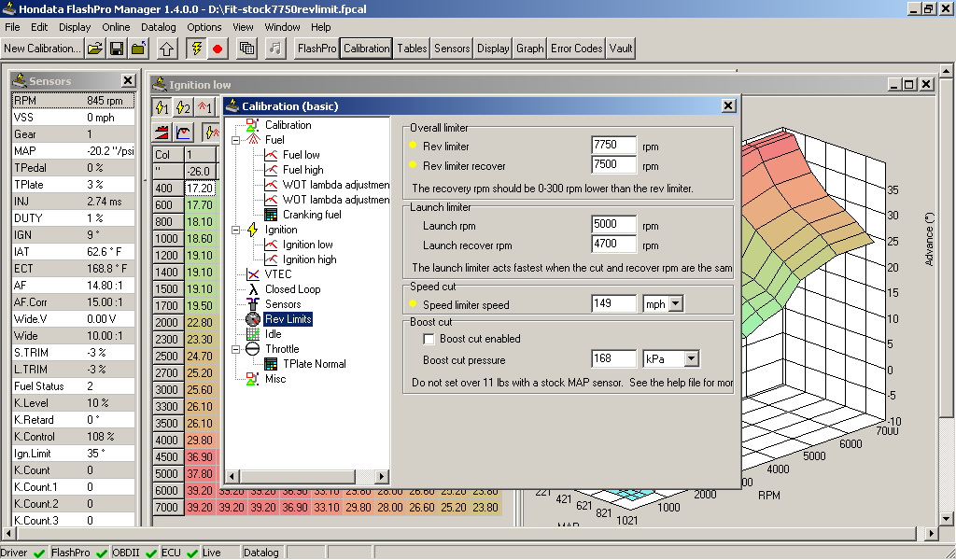
Task: Open the Datalog menu
Action: pos(158,27)
